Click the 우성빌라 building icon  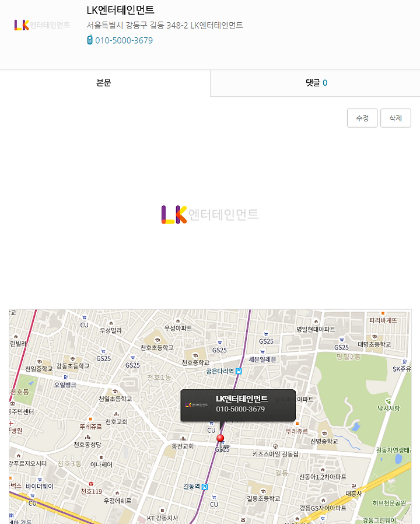(x=111, y=323)
